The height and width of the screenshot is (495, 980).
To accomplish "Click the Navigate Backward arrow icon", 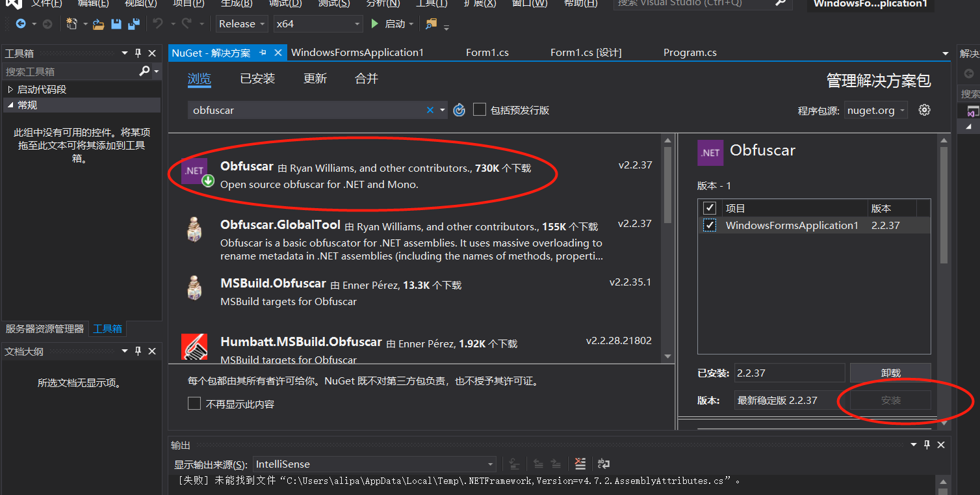I will point(21,24).
